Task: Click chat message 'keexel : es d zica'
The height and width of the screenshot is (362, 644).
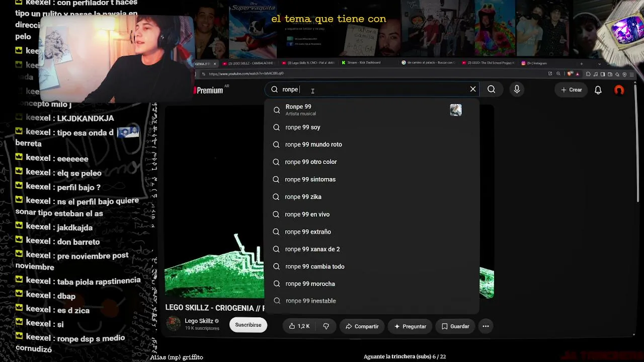Action: 52,310
